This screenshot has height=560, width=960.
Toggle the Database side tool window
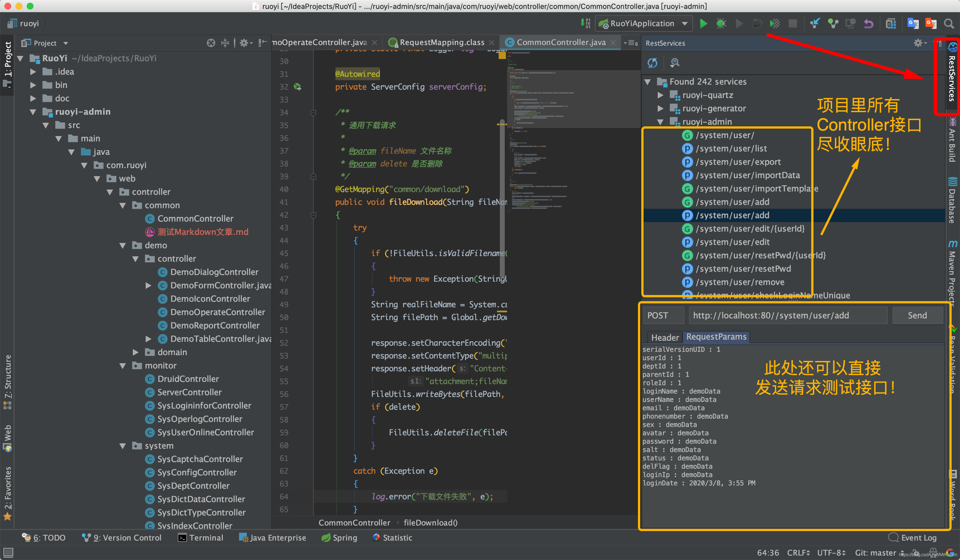(x=952, y=200)
